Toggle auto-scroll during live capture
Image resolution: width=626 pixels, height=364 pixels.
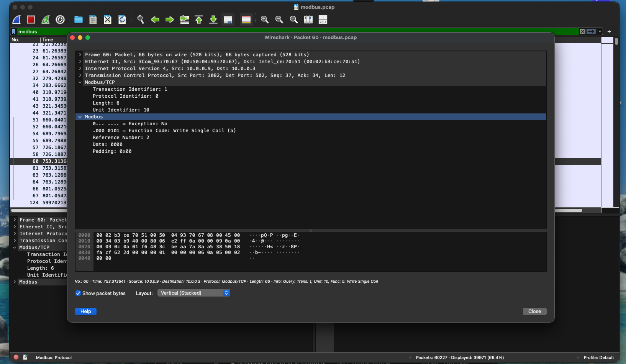click(x=228, y=20)
